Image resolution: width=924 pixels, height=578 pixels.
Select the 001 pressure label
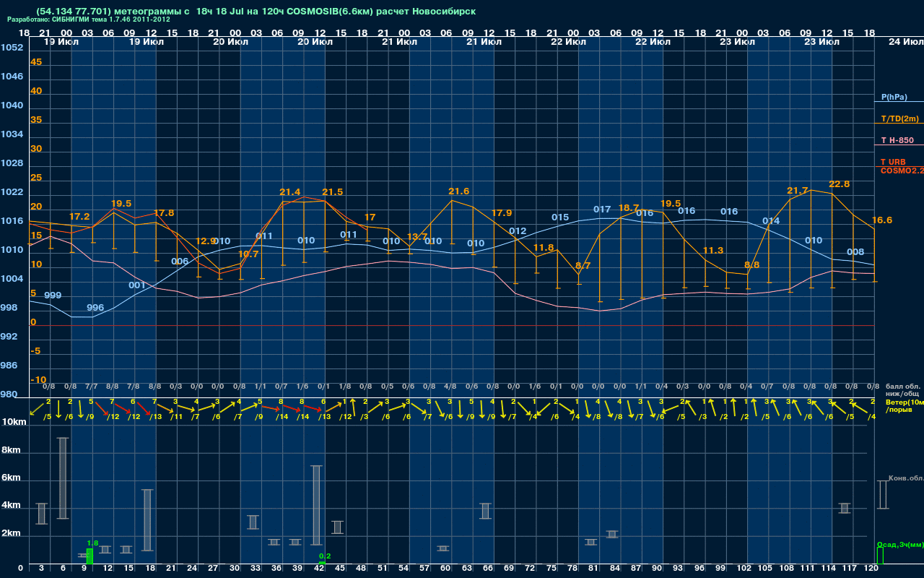[137, 285]
